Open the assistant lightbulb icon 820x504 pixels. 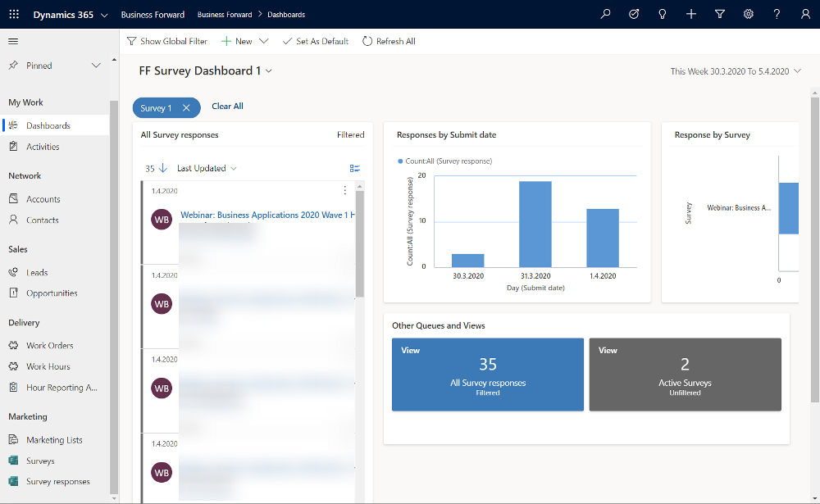tap(662, 14)
